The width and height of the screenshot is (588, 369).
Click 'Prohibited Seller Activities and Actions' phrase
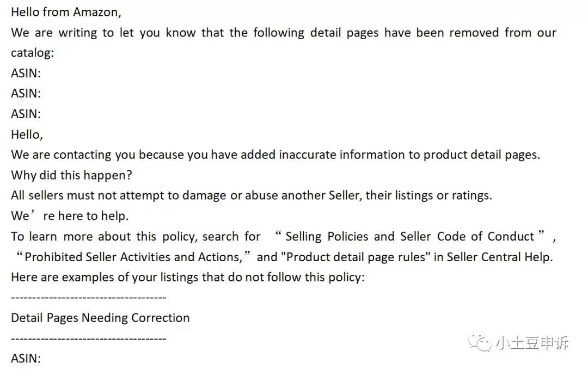(x=133, y=257)
